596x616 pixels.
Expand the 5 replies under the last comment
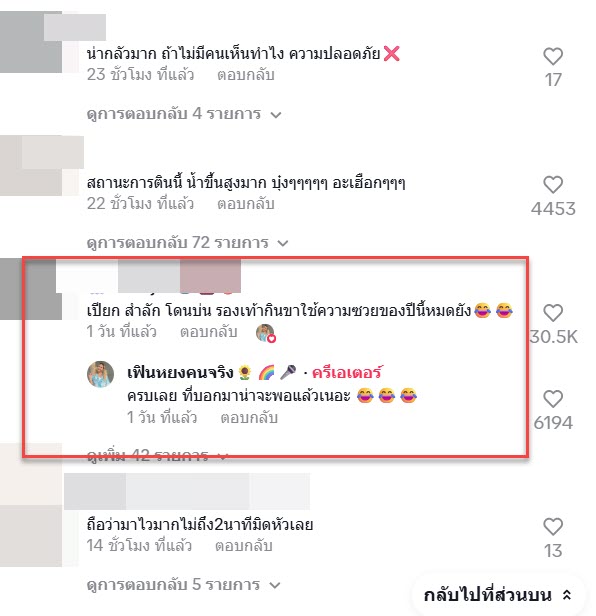(x=183, y=585)
